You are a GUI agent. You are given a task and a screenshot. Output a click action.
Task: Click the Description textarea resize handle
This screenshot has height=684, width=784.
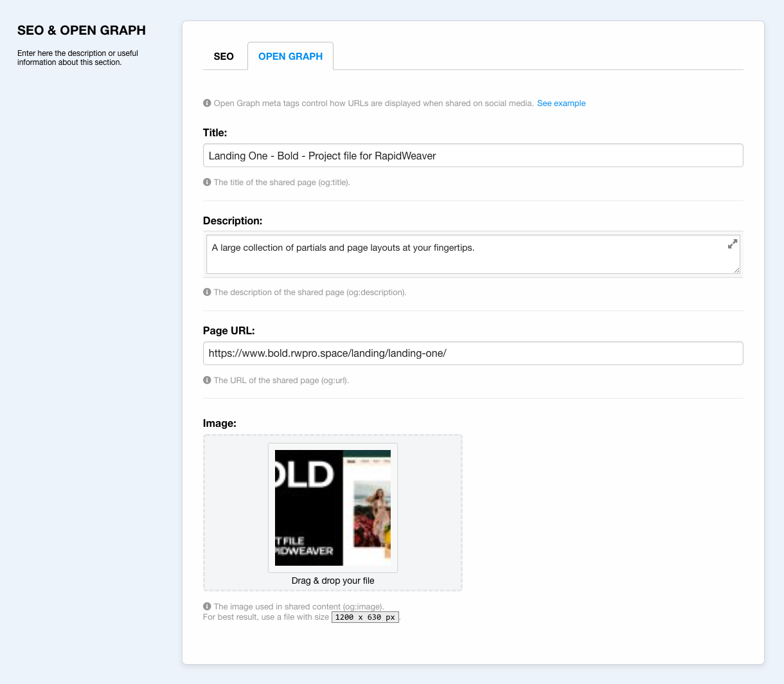[736, 270]
